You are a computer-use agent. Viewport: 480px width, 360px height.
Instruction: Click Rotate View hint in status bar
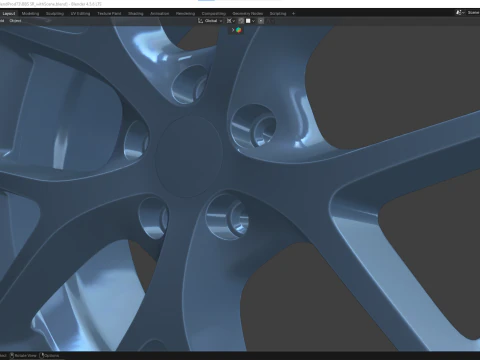pos(23,356)
